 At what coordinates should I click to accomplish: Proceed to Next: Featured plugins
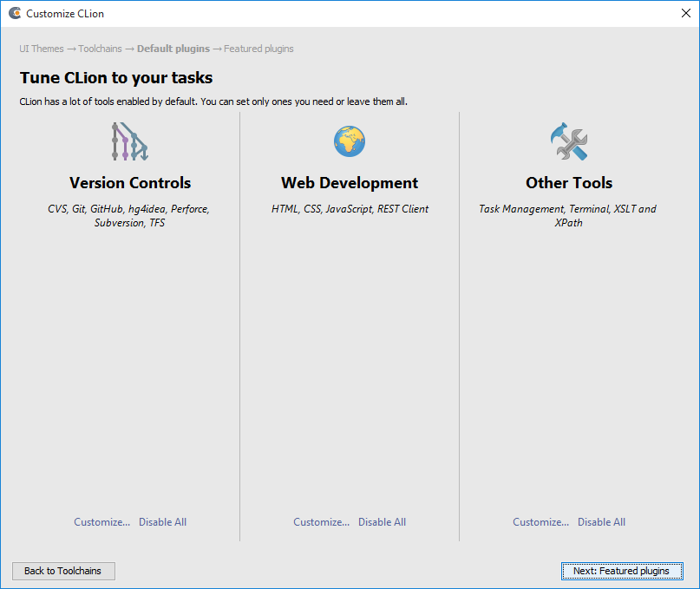(621, 571)
